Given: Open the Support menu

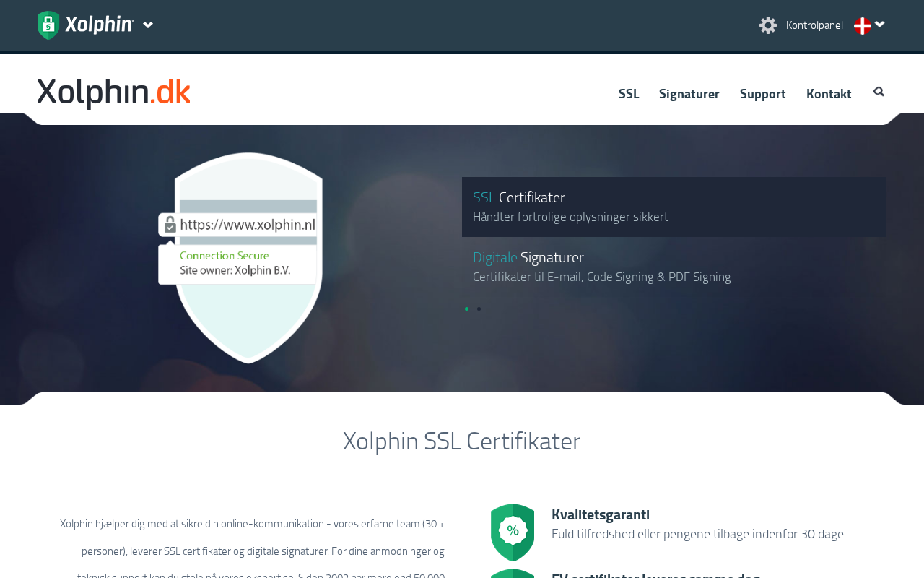Looking at the screenshot, I should coord(763,94).
